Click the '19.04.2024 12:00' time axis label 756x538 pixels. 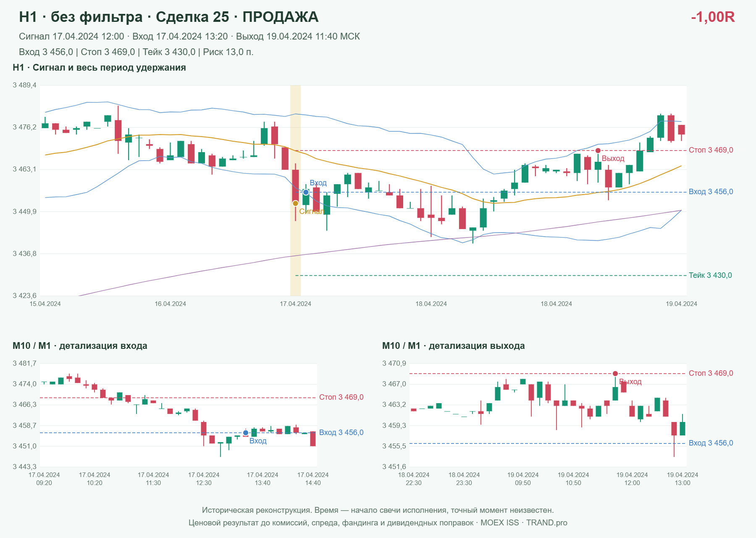632,479
